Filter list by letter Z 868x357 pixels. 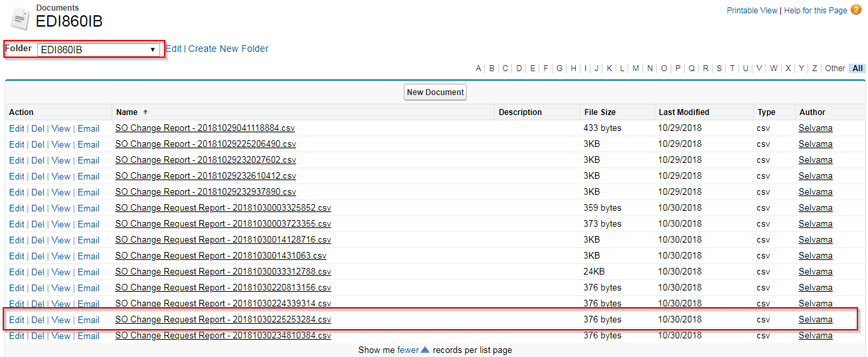[814, 68]
